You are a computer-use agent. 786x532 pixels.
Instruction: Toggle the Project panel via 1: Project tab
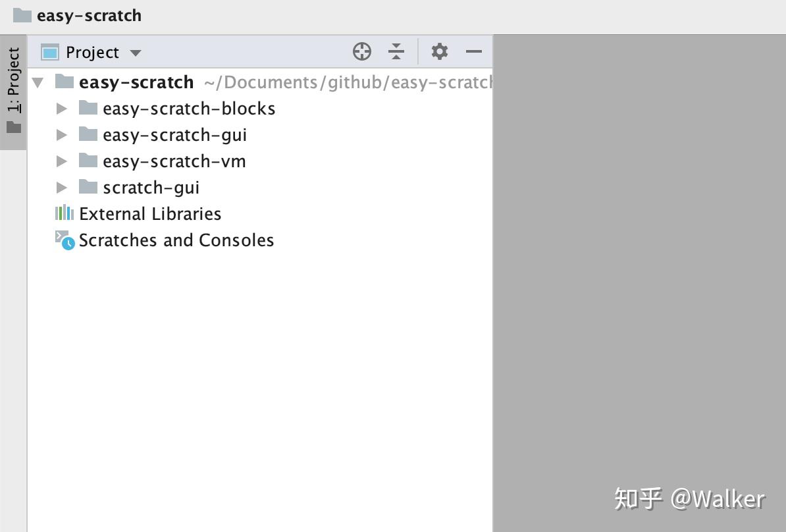pyautogui.click(x=14, y=79)
